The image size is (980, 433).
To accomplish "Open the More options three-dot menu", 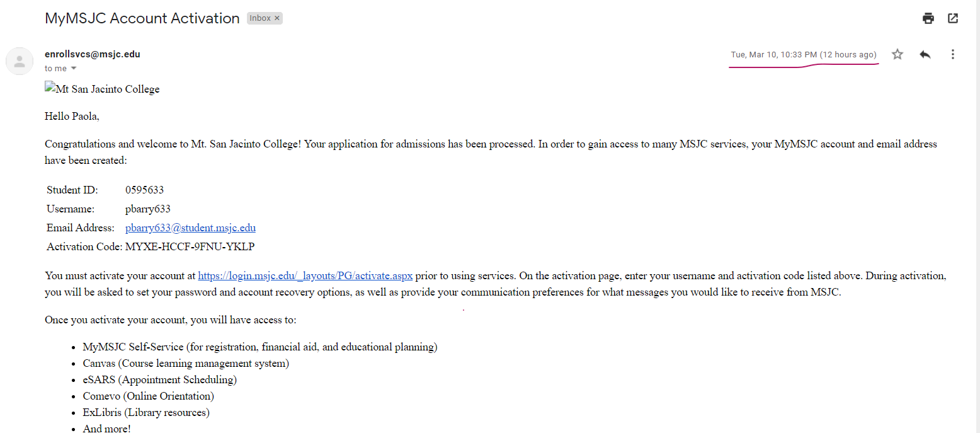I will (x=953, y=54).
